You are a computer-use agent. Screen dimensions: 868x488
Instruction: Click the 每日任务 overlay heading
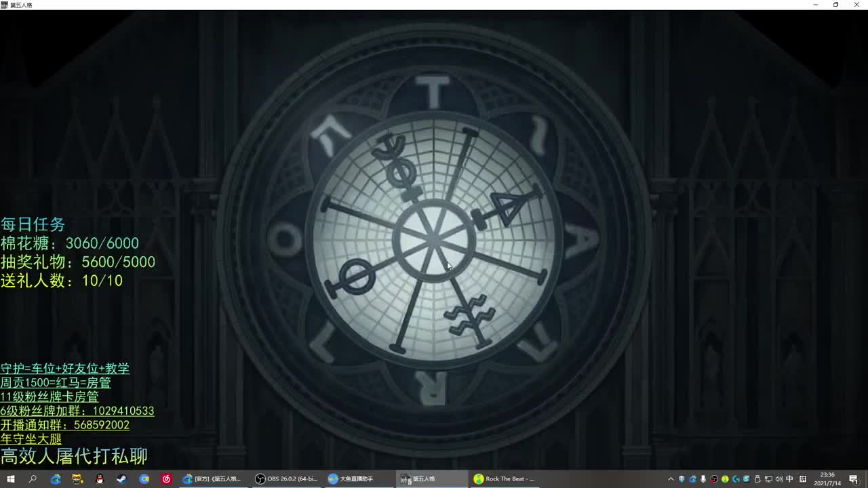coord(33,224)
